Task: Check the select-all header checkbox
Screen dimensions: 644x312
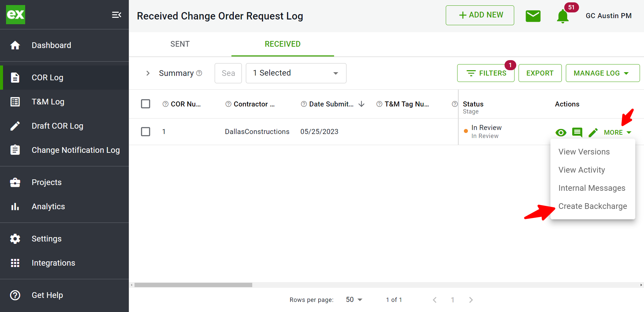Action: point(146,104)
